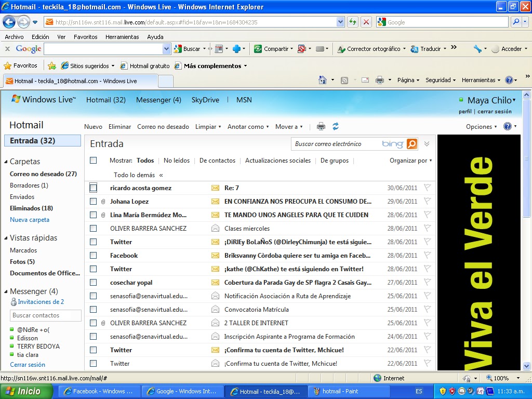Open the Organizar por dropdown
Image resolution: width=532 pixels, height=399 pixels.
pyautogui.click(x=410, y=161)
